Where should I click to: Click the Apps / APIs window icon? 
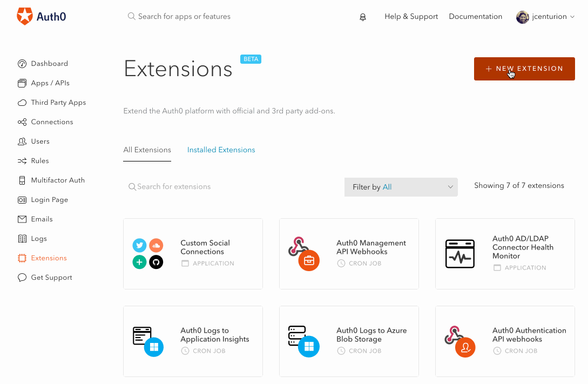coord(22,83)
